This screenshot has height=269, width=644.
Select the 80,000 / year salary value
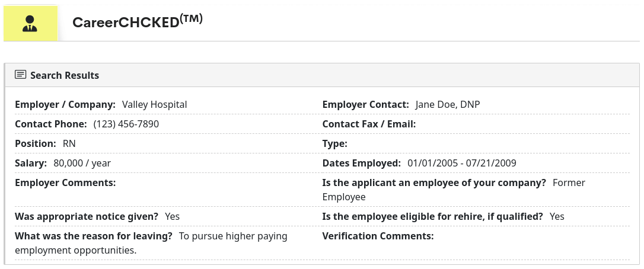point(82,163)
